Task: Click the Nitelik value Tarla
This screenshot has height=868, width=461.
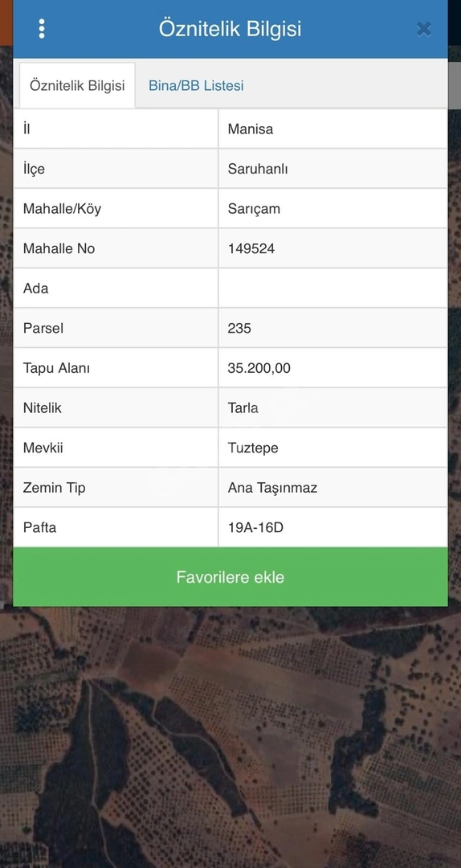Action: coord(243,408)
